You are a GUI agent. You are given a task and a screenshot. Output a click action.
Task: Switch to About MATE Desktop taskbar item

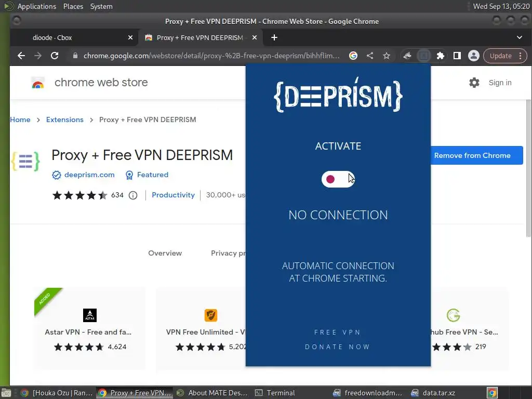212,393
